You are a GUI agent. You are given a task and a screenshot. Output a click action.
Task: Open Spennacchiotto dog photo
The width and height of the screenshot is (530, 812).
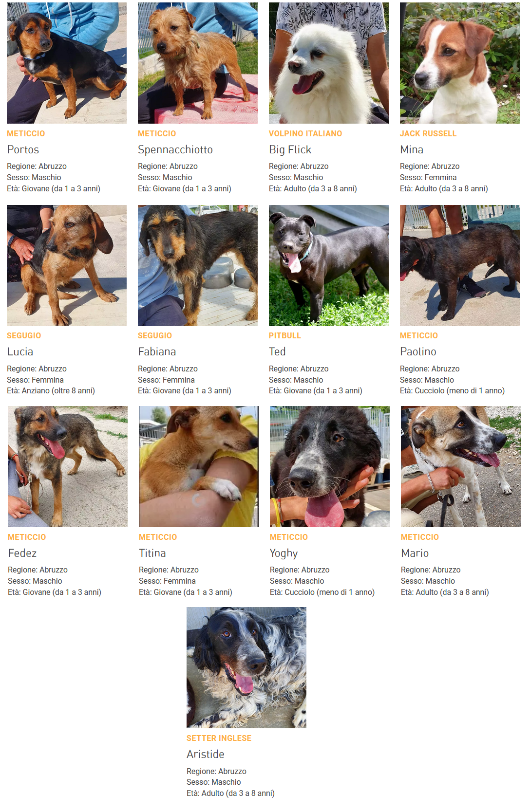198,63
